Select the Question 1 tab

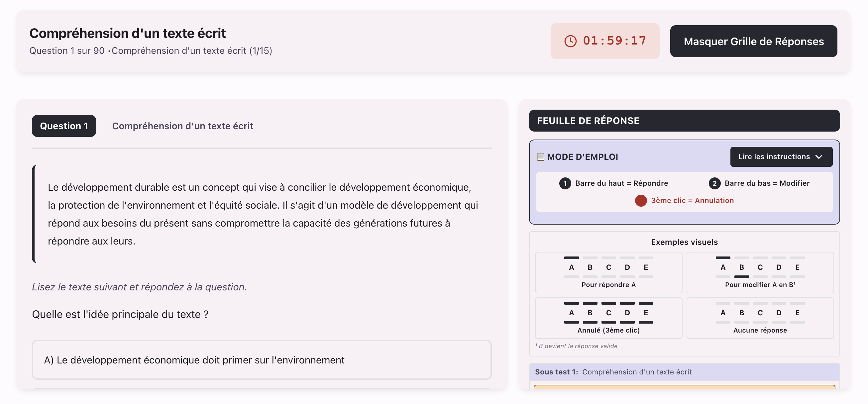tap(64, 126)
